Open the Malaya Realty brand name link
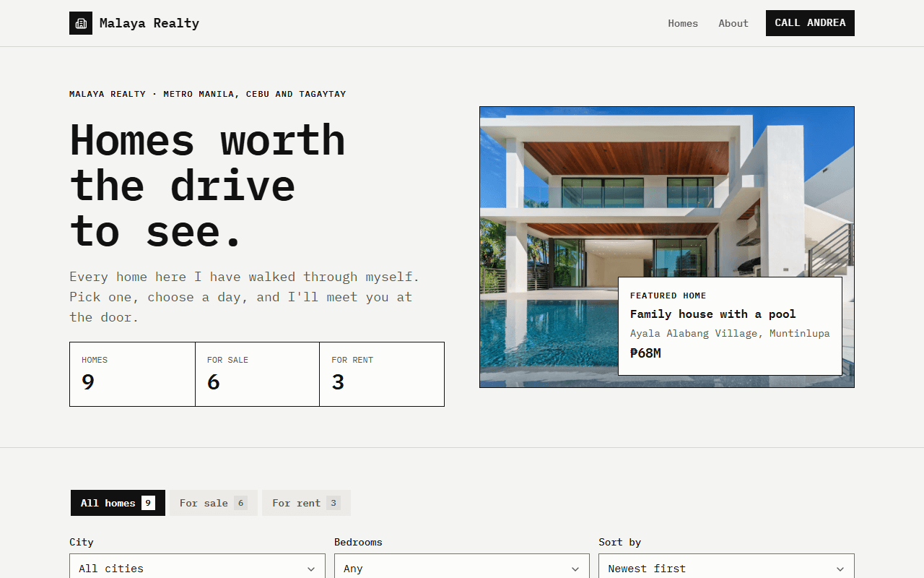Screen dimensions: 924x578 [x=149, y=23]
